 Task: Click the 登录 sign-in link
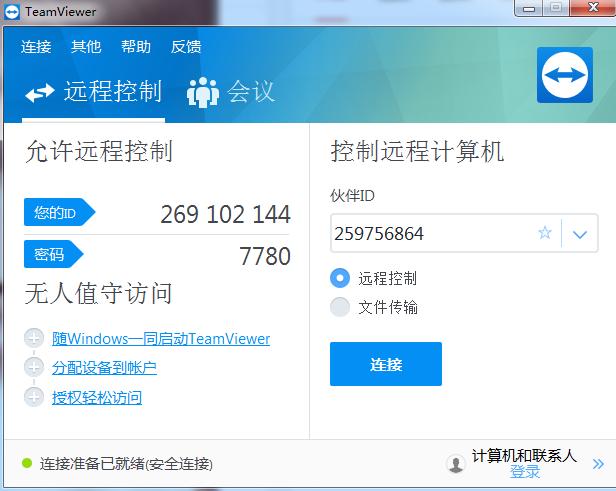coord(525,471)
